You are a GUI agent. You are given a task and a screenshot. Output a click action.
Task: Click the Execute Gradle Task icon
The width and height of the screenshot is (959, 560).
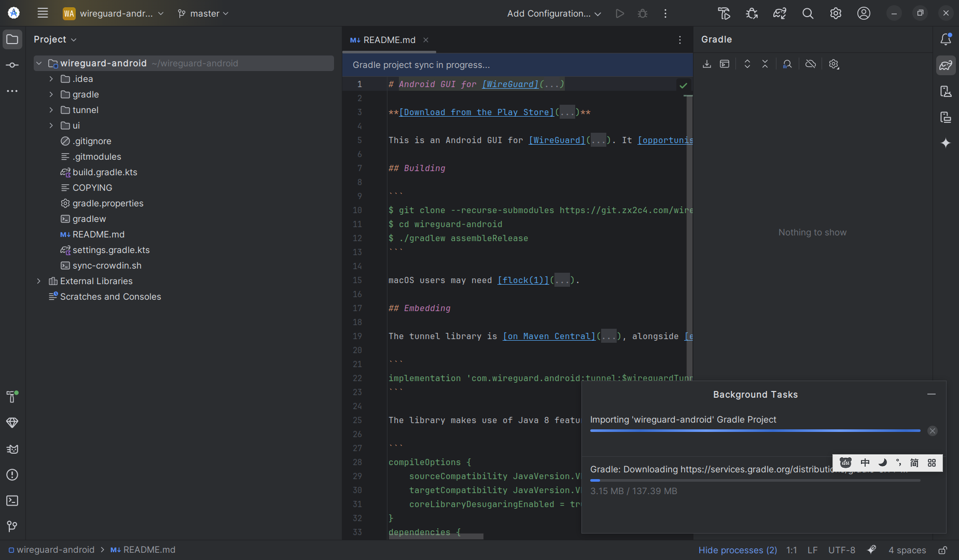pos(725,64)
